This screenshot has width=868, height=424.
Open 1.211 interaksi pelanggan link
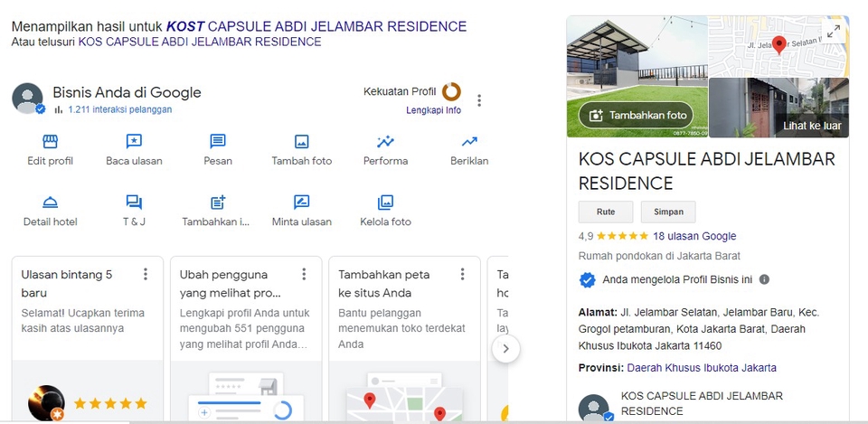pyautogui.click(x=119, y=109)
